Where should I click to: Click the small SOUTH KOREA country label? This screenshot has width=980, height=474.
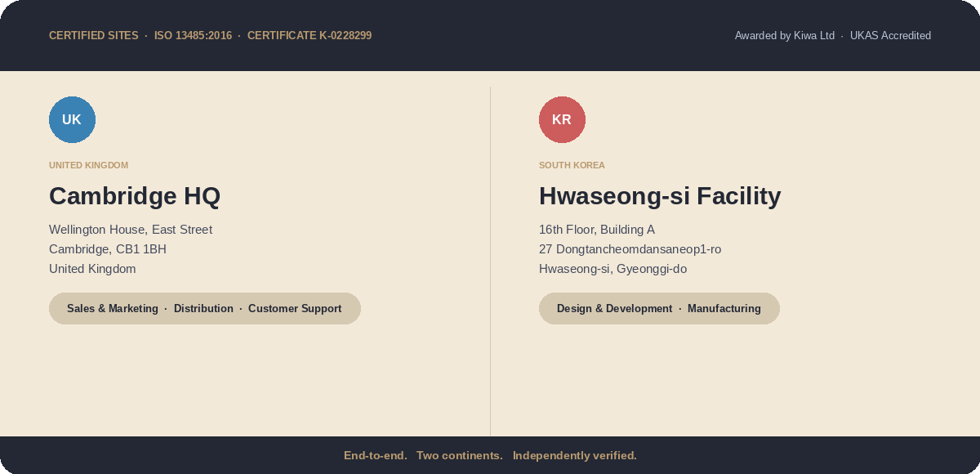click(572, 165)
